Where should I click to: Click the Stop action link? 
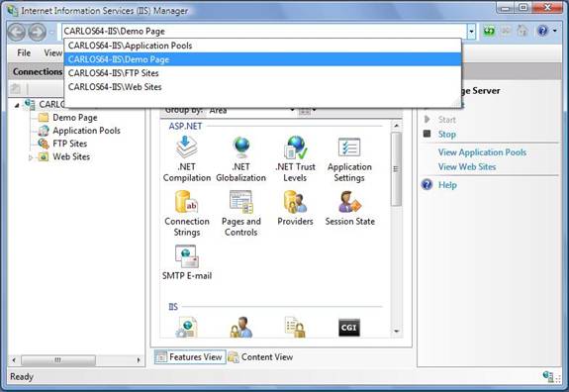click(x=446, y=135)
